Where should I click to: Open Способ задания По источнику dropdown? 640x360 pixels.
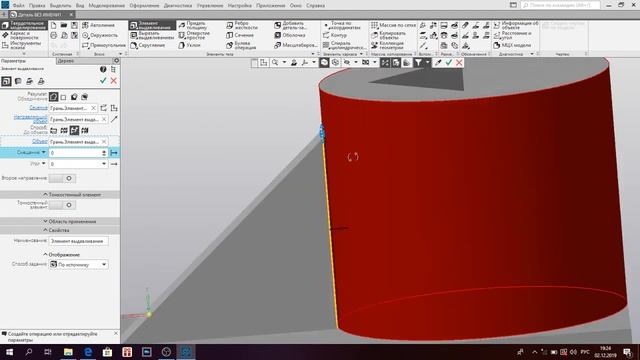(x=78, y=264)
